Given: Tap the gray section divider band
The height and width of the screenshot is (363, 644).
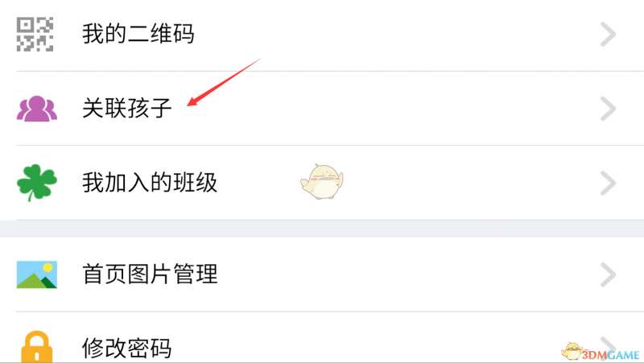Looking at the screenshot, I should point(322,229).
